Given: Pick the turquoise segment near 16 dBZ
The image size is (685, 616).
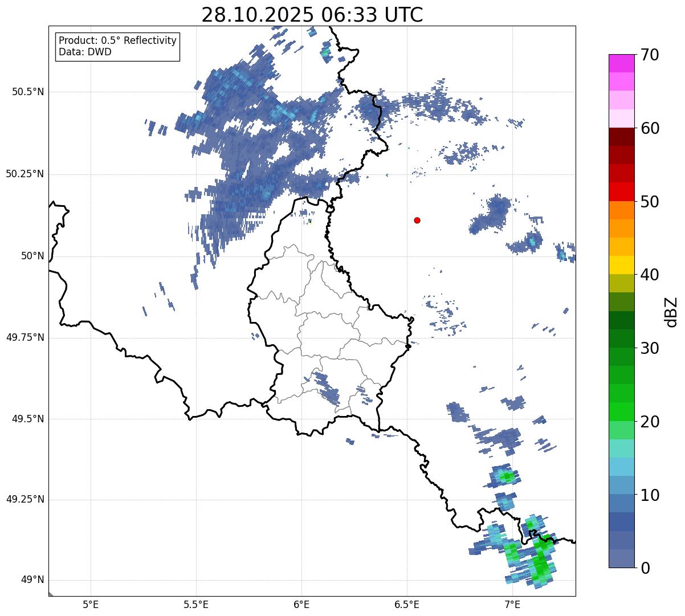Looking at the screenshot, I should tap(622, 448).
